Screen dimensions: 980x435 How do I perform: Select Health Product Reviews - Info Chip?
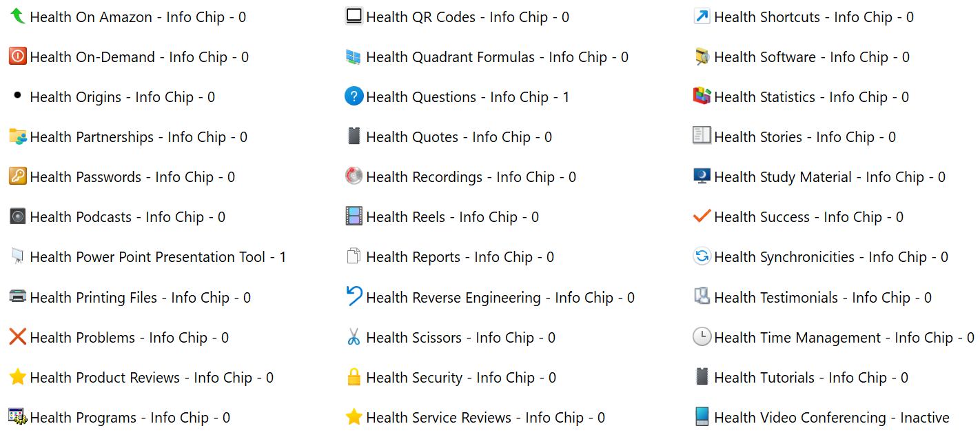coord(152,378)
